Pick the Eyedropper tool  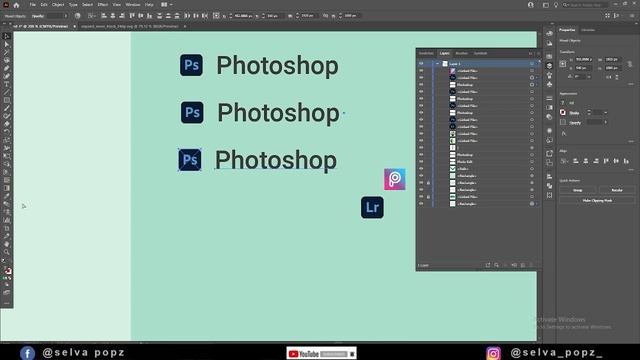7,196
